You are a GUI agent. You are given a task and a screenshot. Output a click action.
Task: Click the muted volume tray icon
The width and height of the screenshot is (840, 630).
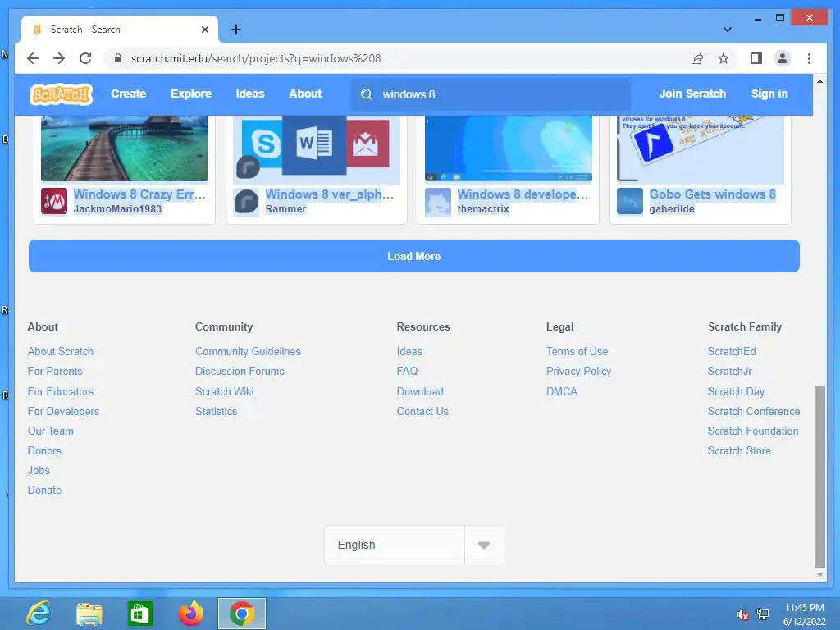point(742,614)
